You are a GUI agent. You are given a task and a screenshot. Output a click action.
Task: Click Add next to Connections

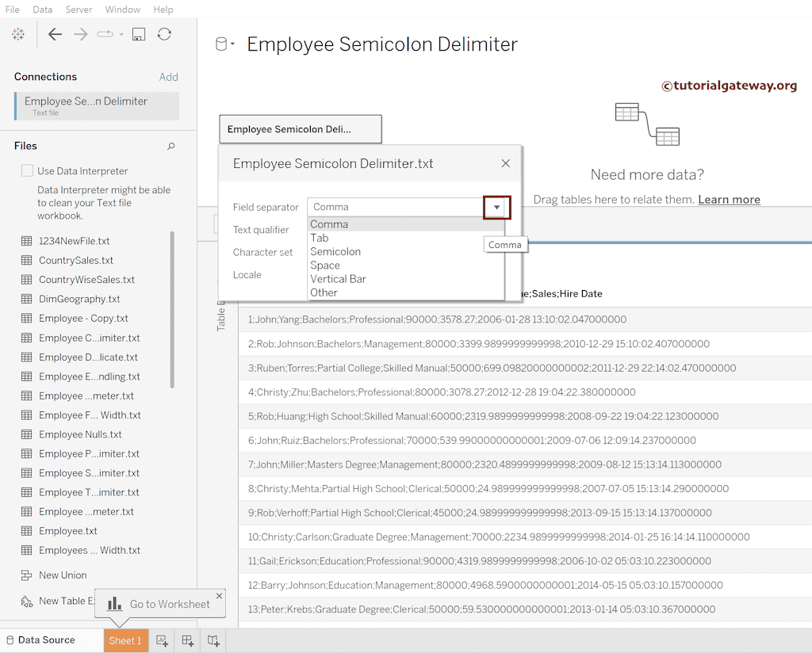169,77
